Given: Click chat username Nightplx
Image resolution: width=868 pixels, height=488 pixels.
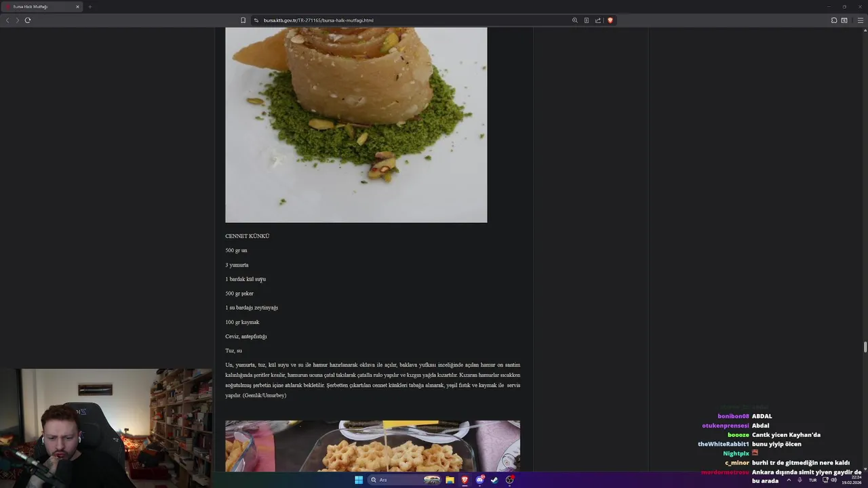Looking at the screenshot, I should 736,453.
